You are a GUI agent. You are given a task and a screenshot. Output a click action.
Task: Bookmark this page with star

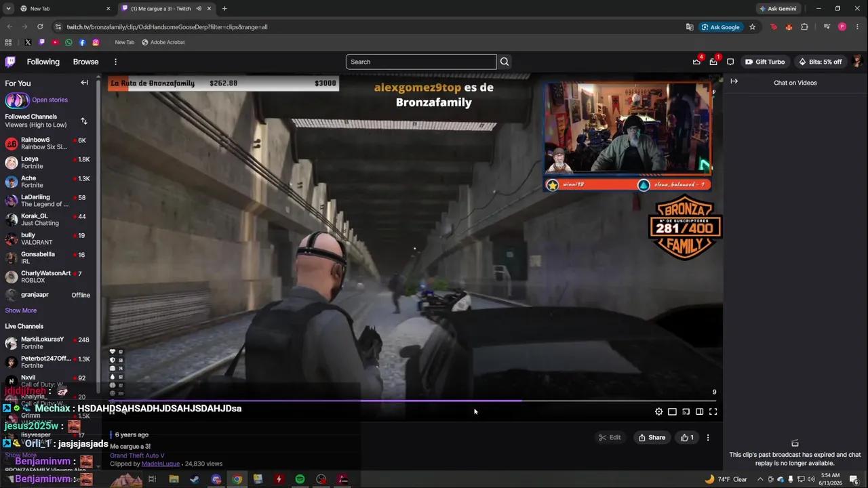click(x=752, y=27)
